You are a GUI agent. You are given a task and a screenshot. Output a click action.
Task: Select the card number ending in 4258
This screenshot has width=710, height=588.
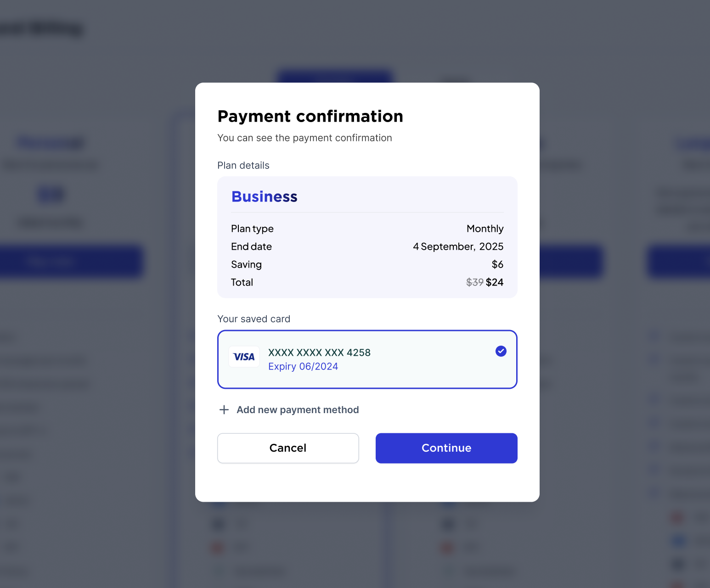click(319, 353)
